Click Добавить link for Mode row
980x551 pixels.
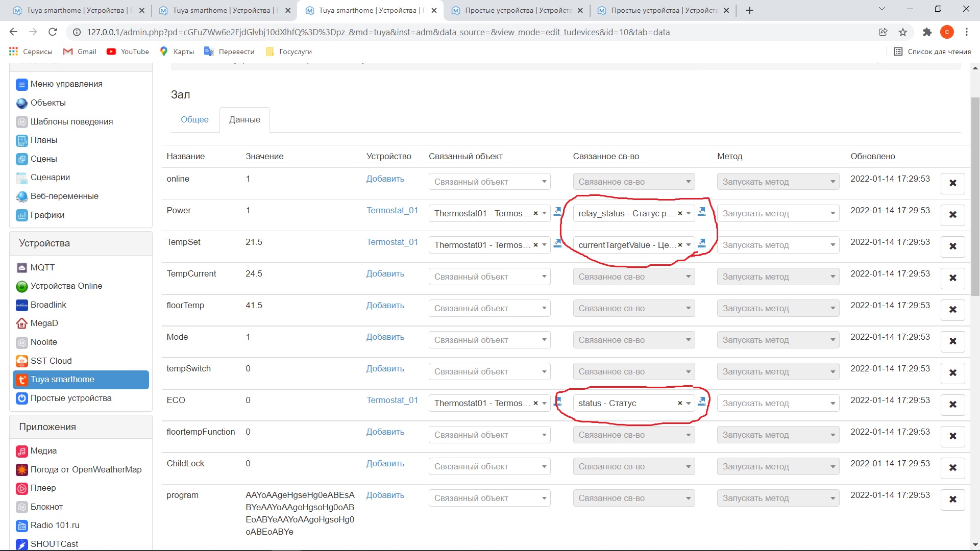(385, 337)
